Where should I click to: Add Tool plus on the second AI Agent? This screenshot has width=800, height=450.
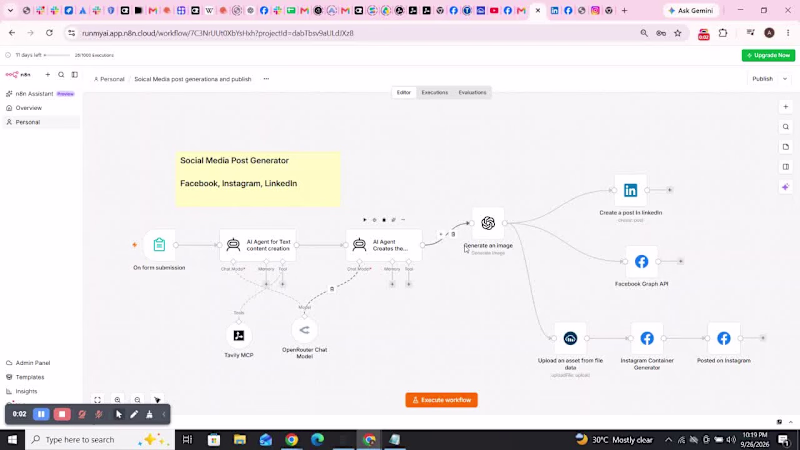tap(409, 284)
